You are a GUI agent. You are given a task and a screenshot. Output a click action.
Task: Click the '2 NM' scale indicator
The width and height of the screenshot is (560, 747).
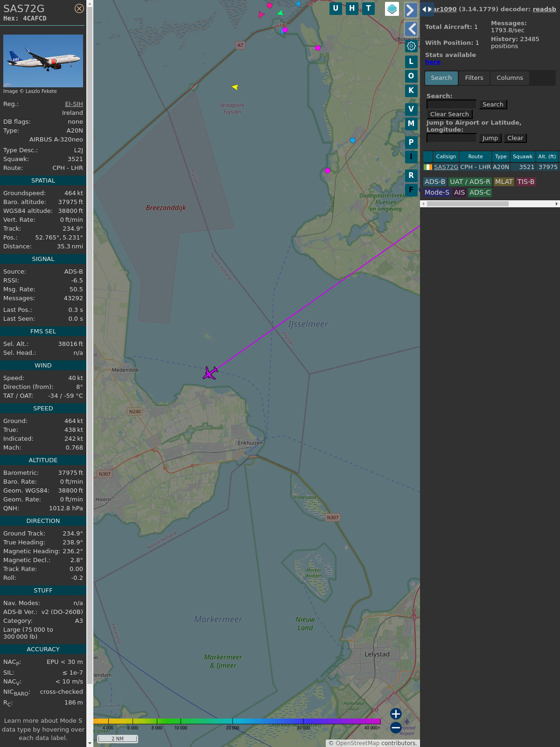[x=118, y=739]
